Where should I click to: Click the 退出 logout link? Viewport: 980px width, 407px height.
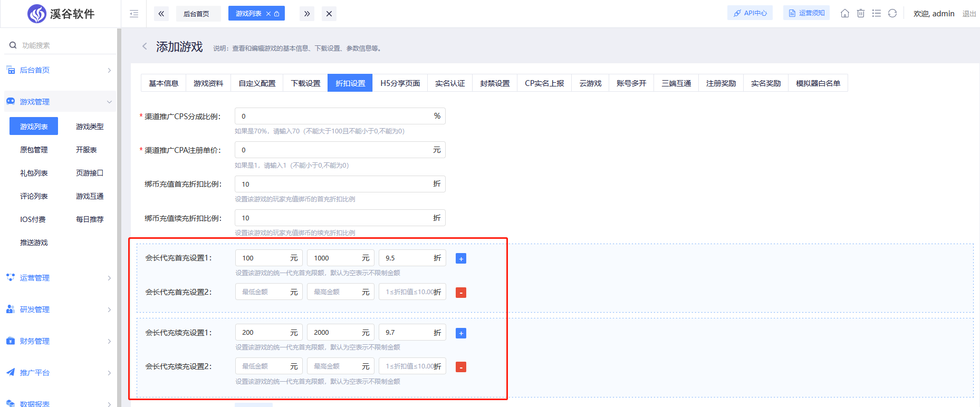pos(969,14)
